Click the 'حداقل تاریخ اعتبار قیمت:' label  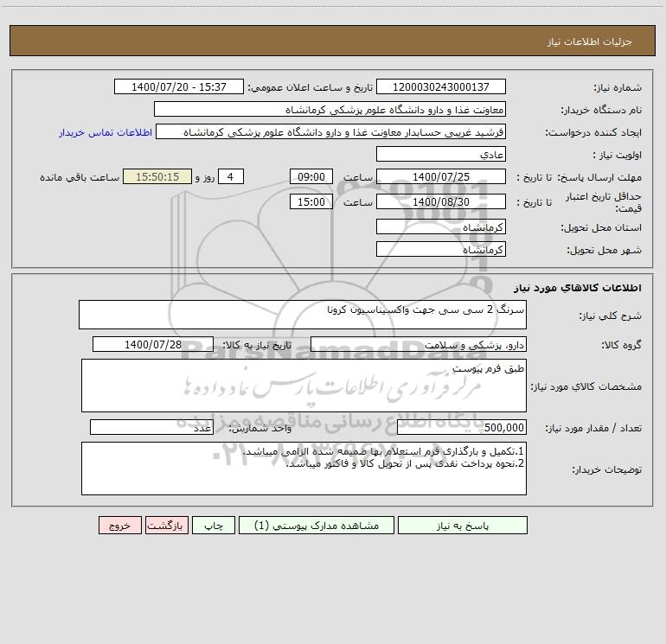coord(604,202)
